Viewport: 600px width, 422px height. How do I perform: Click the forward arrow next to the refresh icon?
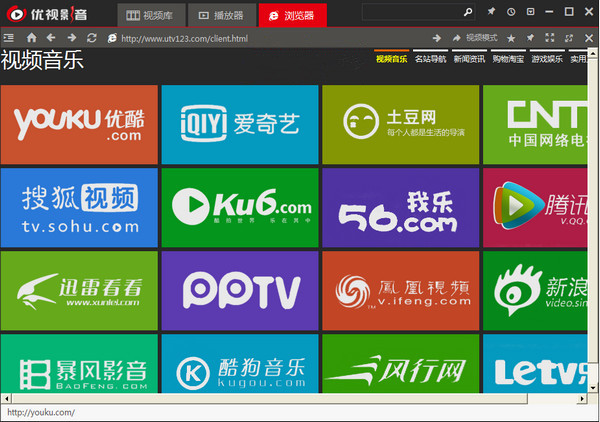coord(72,37)
